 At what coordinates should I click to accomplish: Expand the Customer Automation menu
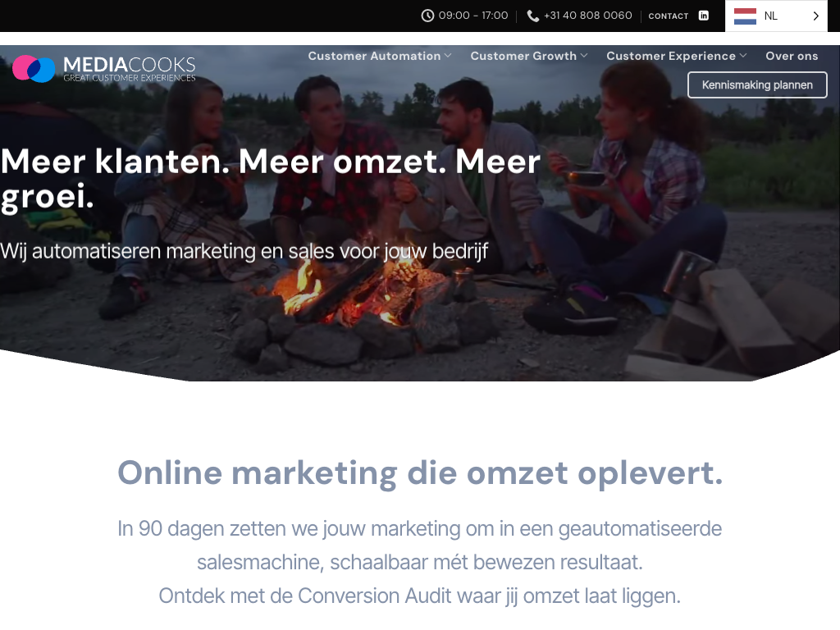(x=379, y=56)
